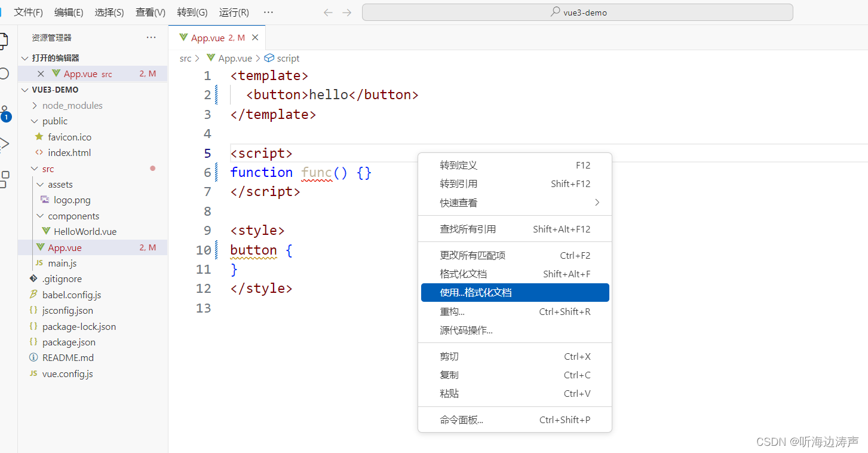The image size is (868, 453).
Task: Click the babel.config.js babel icon
Action: point(33,295)
